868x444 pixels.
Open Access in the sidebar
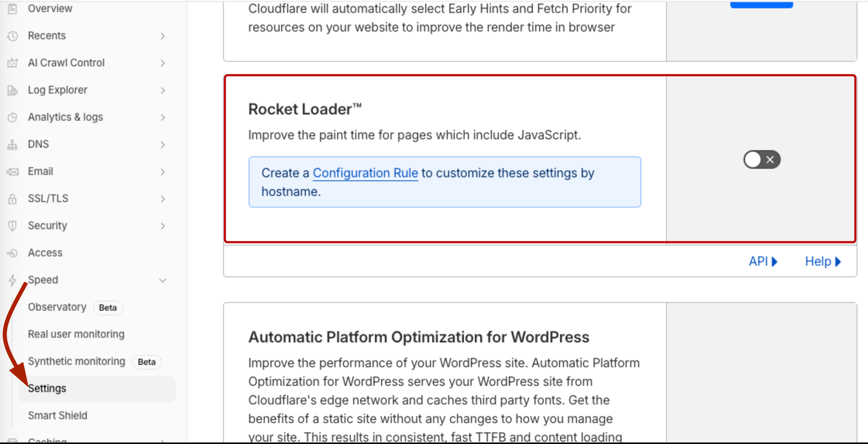click(x=45, y=253)
